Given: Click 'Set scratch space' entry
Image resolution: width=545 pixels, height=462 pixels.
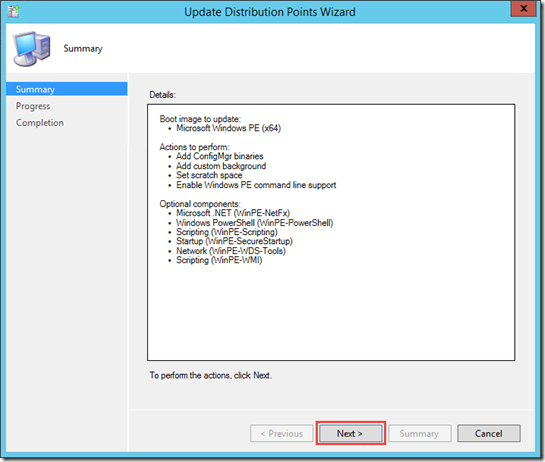Looking at the screenshot, I should 209,175.
